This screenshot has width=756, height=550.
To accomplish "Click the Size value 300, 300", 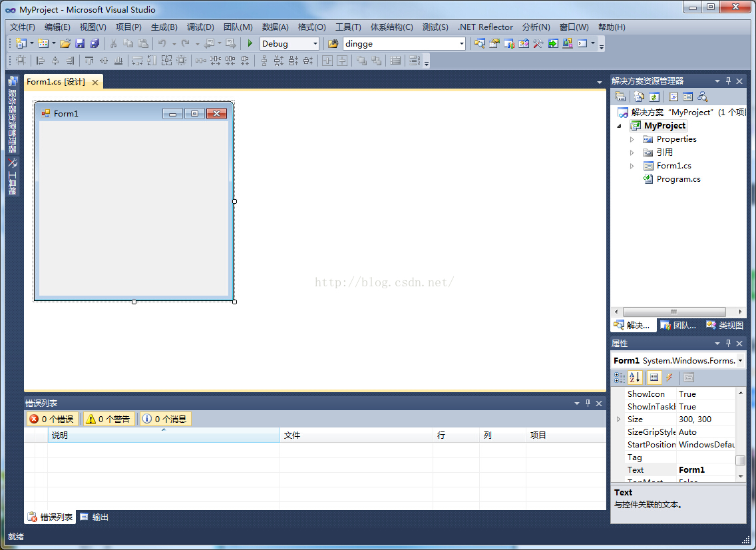I will pyautogui.click(x=695, y=419).
